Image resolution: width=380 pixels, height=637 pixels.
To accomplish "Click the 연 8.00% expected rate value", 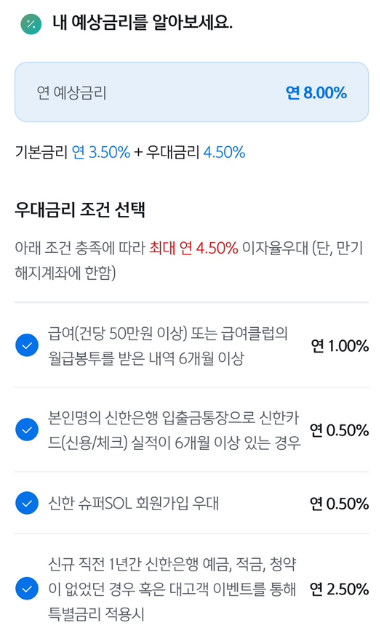I will click(316, 93).
